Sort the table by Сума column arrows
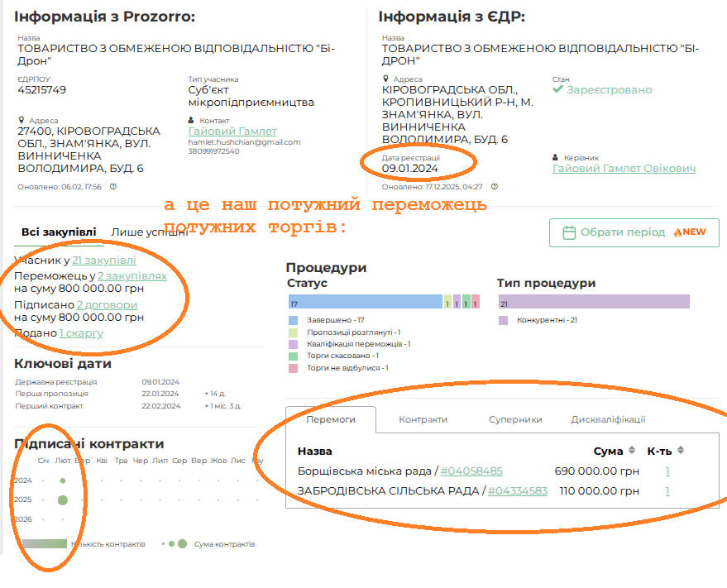The image size is (727, 588). (632, 451)
